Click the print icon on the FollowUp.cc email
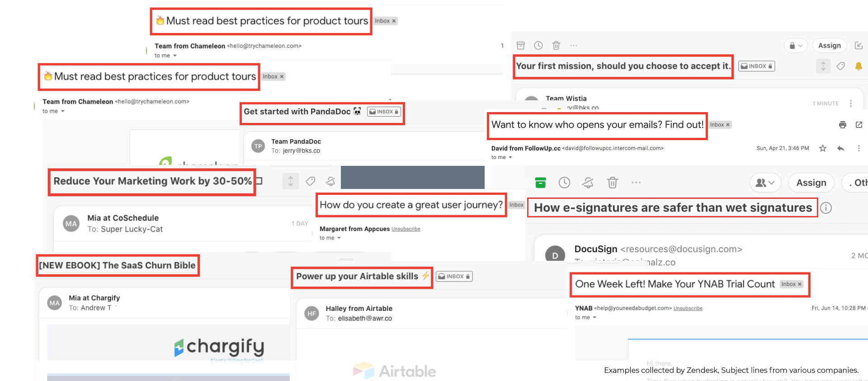 coord(842,125)
